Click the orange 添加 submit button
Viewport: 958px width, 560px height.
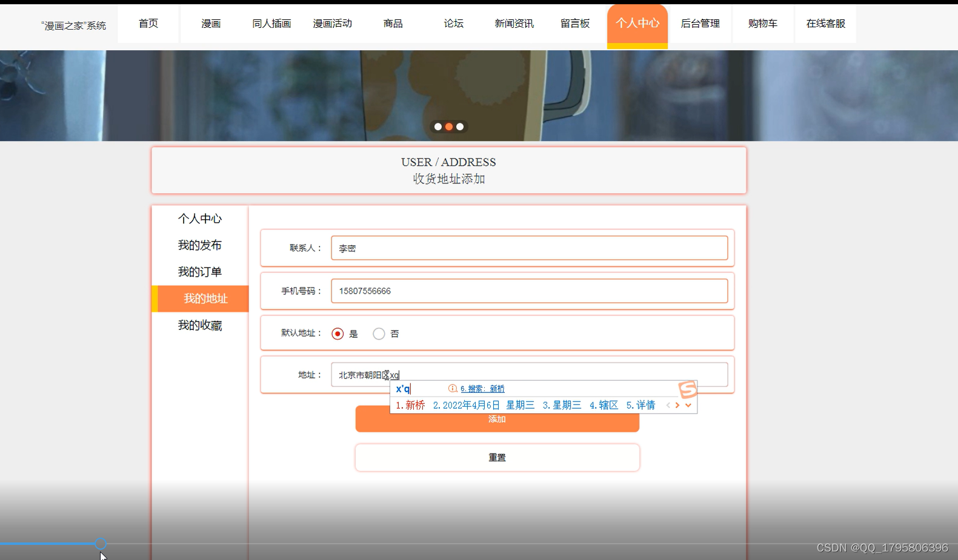(x=497, y=419)
